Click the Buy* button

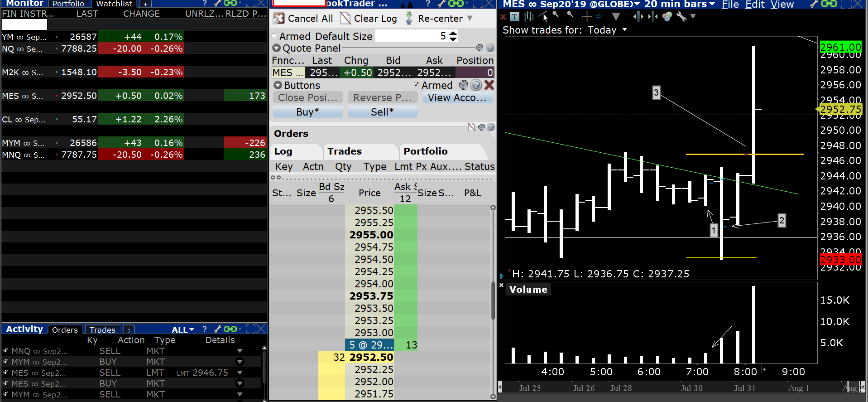coord(308,112)
